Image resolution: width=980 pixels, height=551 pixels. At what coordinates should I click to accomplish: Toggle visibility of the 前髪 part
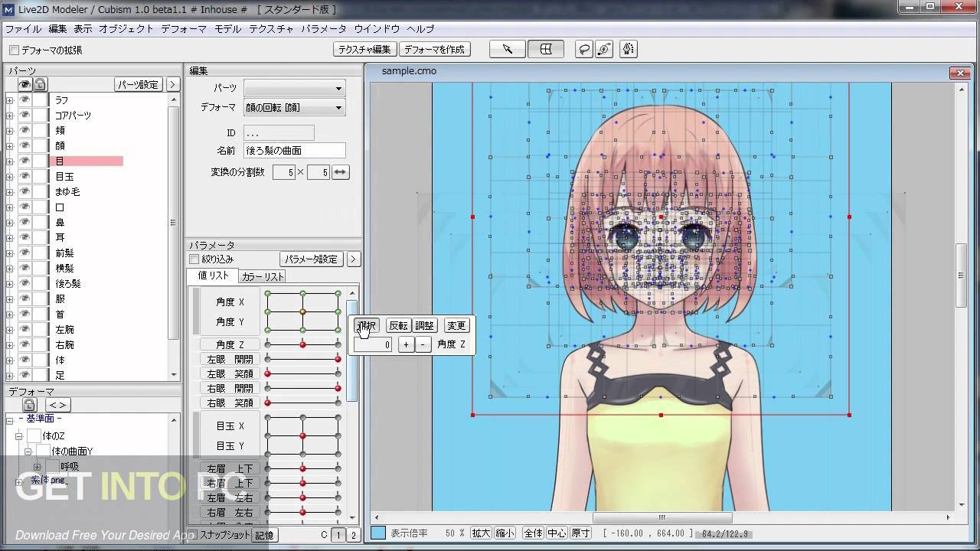[24, 253]
